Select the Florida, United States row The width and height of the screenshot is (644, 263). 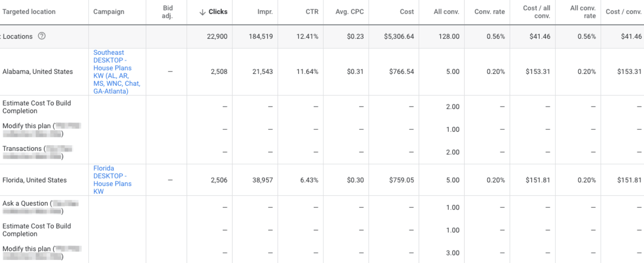[35, 180]
